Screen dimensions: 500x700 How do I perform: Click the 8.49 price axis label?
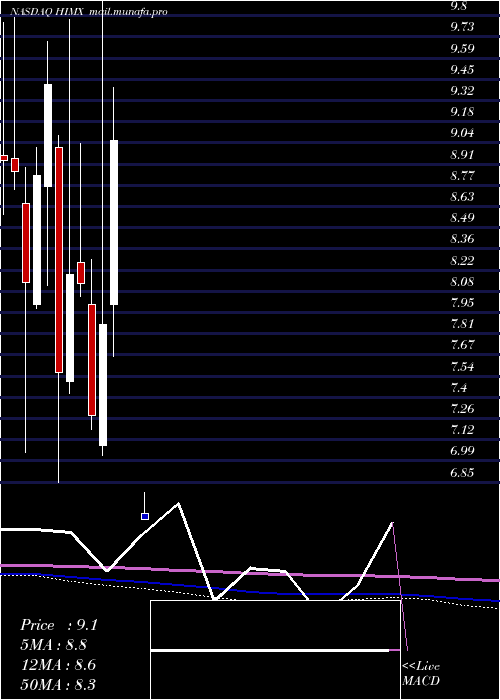click(462, 218)
